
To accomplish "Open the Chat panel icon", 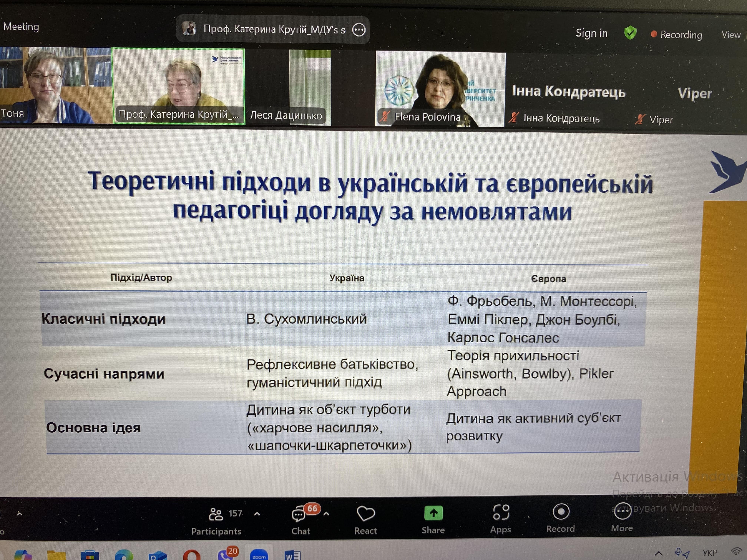I will click(298, 515).
